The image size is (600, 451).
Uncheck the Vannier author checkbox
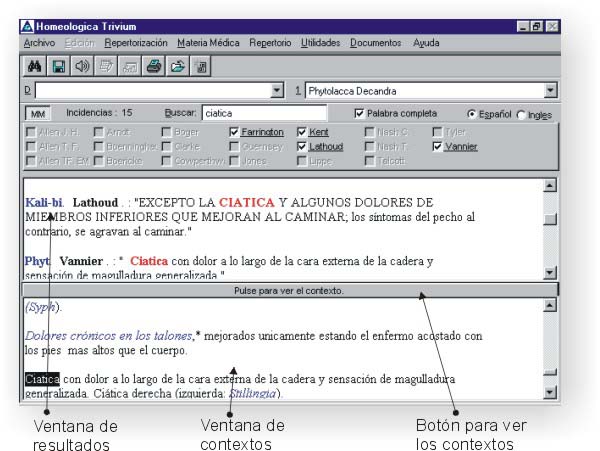point(437,147)
